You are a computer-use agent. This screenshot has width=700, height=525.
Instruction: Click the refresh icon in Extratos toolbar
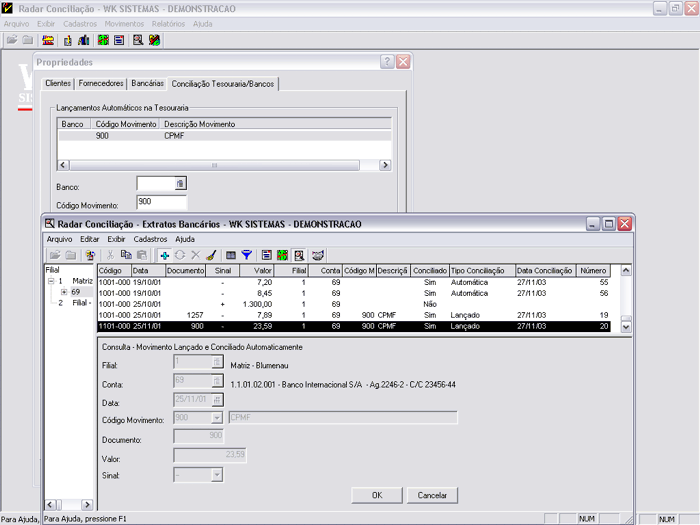tap(179, 255)
